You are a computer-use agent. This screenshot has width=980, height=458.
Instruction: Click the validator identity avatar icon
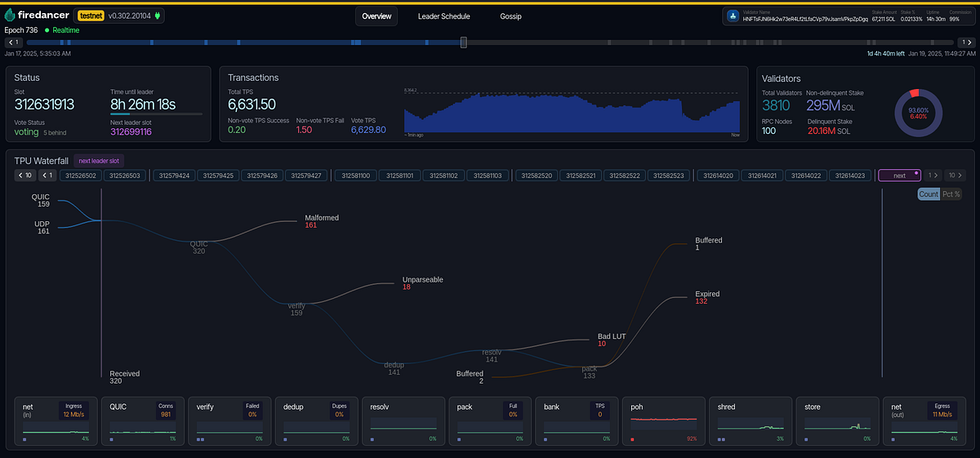click(732, 16)
